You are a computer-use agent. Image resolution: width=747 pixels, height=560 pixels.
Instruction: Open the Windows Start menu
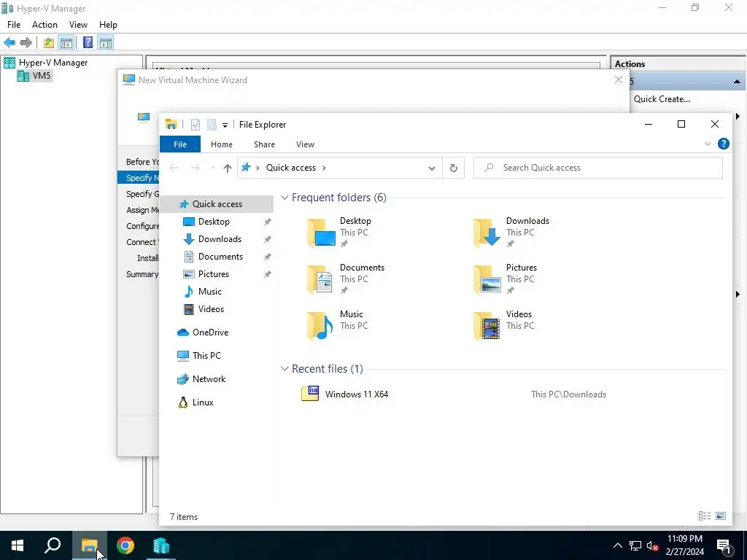click(18, 545)
